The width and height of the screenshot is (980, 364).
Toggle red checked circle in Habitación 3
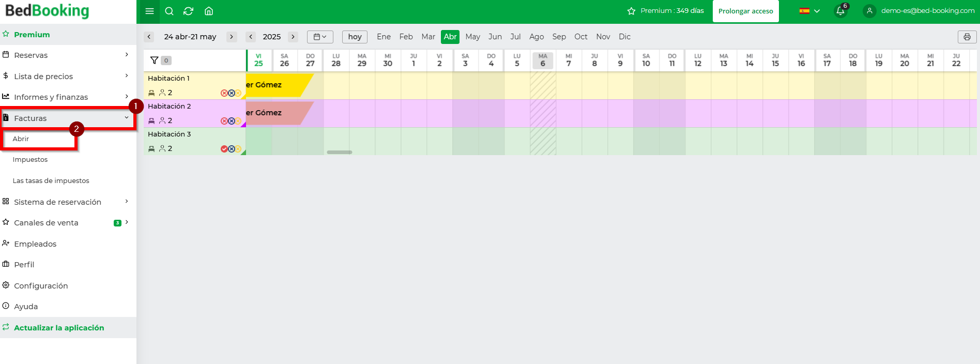pos(224,149)
